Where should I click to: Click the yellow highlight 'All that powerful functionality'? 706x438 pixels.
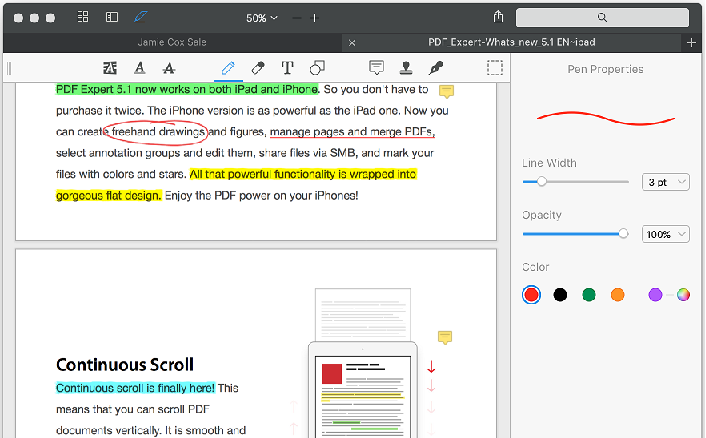[303, 174]
